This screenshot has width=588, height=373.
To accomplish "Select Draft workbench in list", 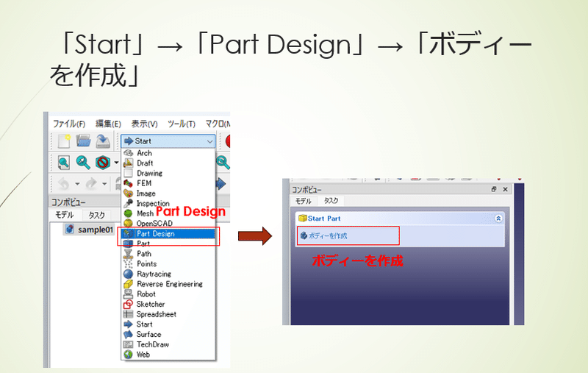I will [168, 163].
